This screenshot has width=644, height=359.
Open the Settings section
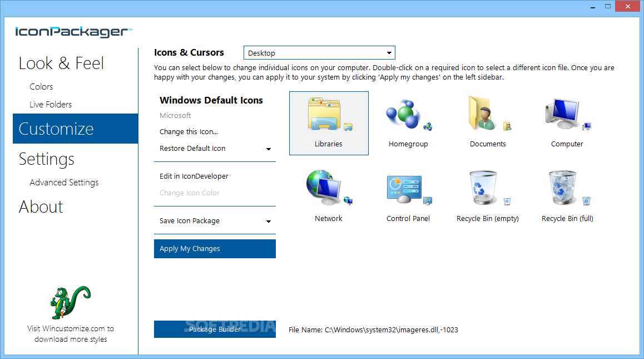pyautogui.click(x=46, y=159)
